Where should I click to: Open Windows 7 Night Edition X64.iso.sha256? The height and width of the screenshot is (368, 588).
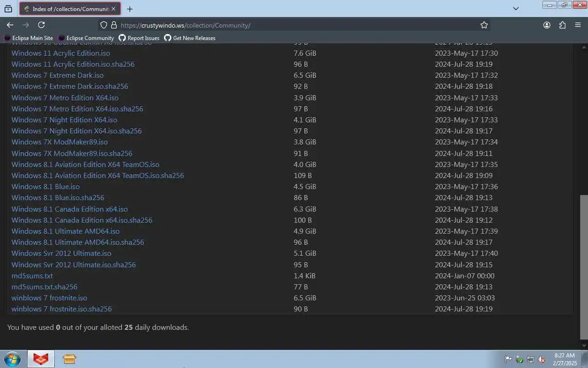(x=77, y=131)
